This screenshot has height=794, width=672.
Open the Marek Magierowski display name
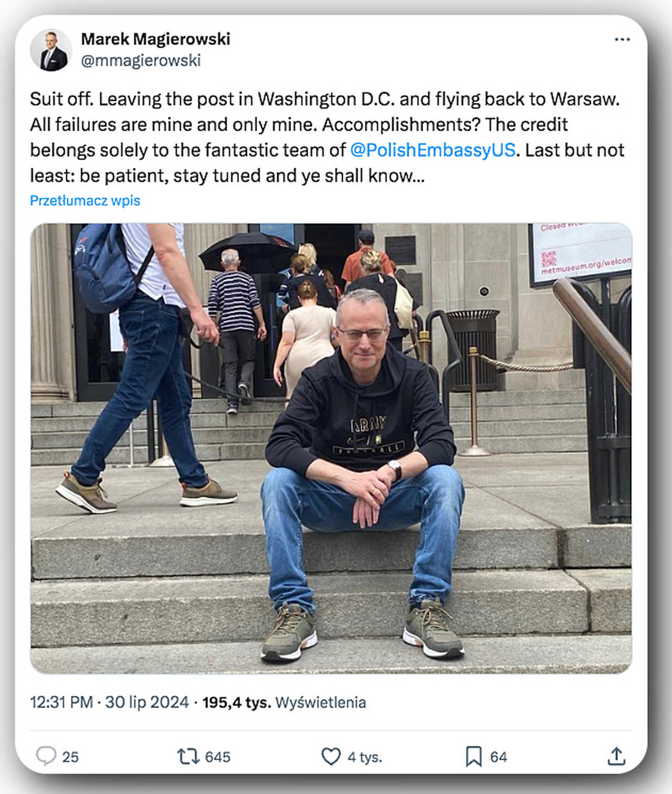[x=155, y=39]
